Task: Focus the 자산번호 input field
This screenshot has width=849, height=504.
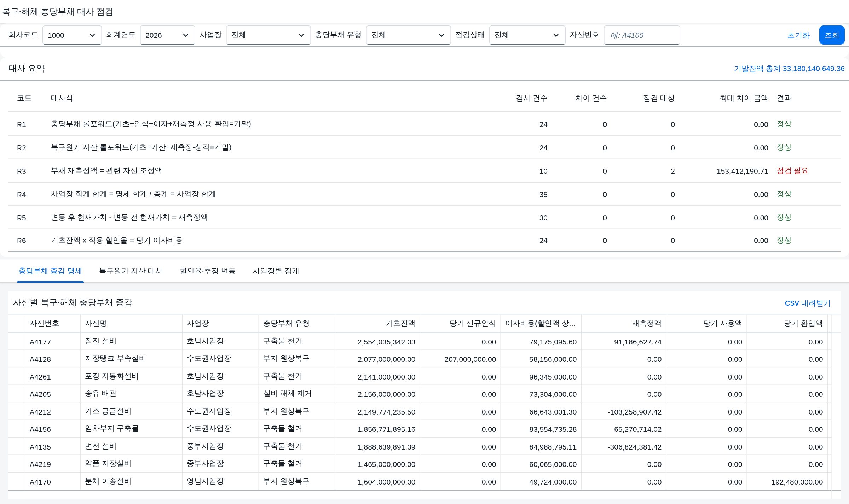Action: [642, 35]
